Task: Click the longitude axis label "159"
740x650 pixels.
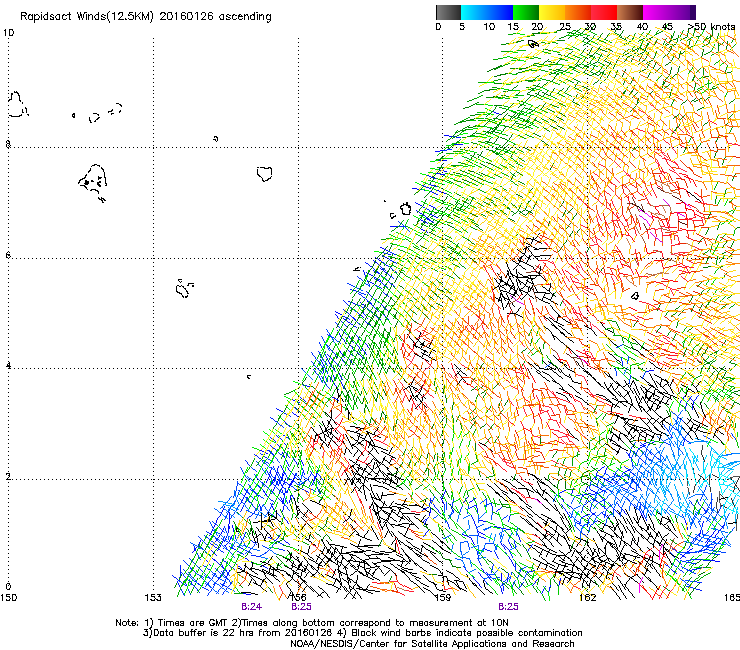Action: click(443, 598)
